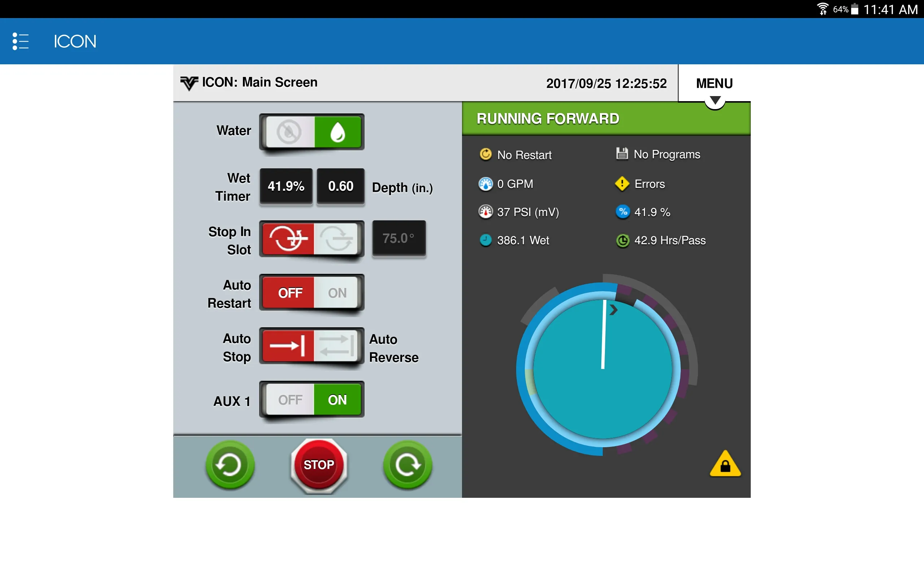Tap the 'ICON: Main Screen' title

pyautogui.click(x=260, y=82)
